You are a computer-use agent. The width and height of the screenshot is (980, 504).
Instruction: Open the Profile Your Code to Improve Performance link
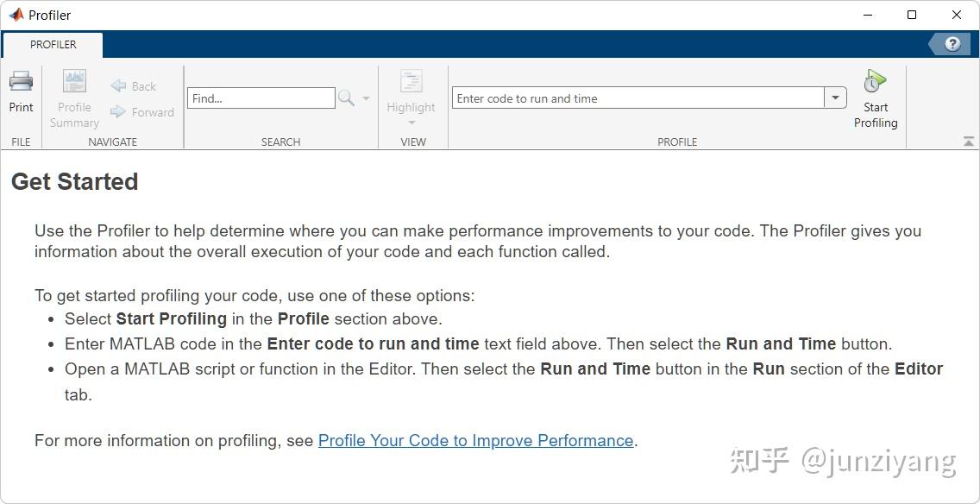[x=475, y=440]
